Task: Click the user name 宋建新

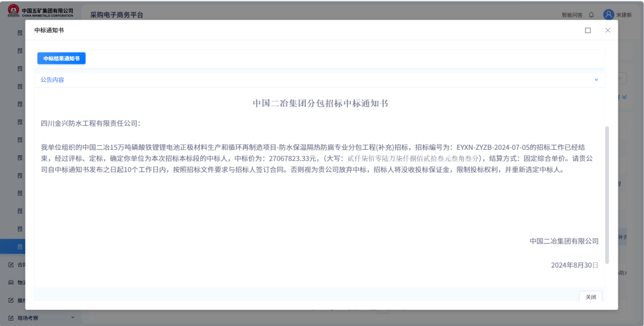Action: 624,15
